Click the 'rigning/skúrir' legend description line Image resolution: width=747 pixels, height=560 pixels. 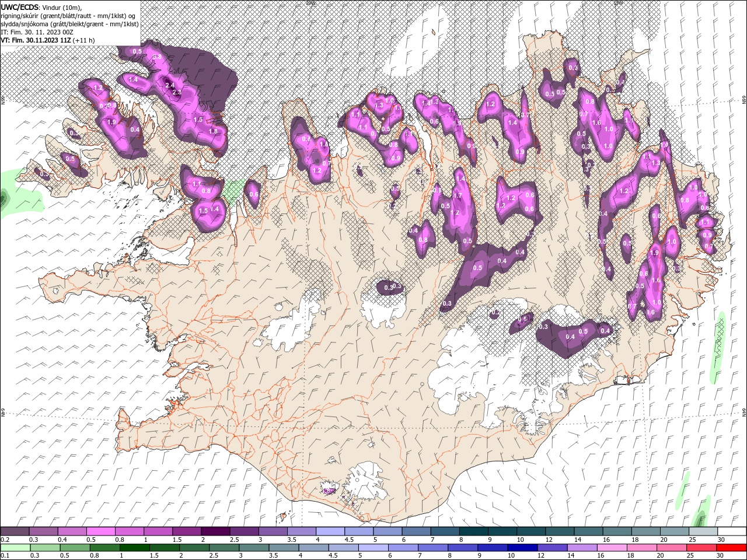[x=68, y=15]
